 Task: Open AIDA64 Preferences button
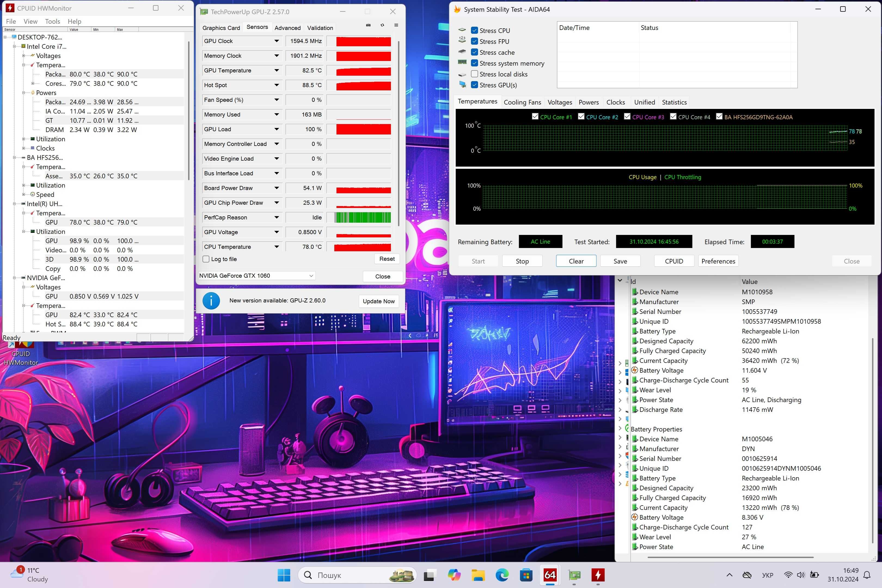[x=718, y=261]
